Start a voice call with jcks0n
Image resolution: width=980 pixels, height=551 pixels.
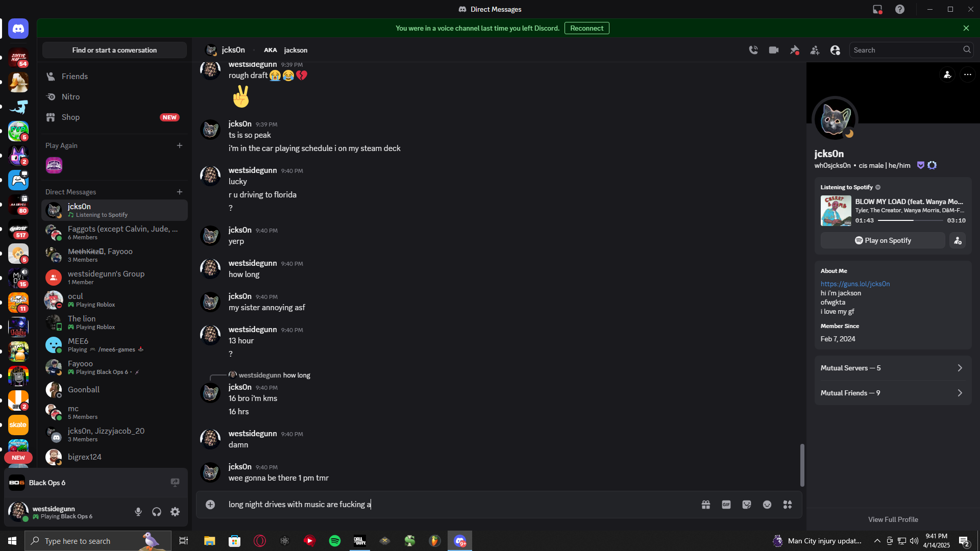pyautogui.click(x=753, y=50)
